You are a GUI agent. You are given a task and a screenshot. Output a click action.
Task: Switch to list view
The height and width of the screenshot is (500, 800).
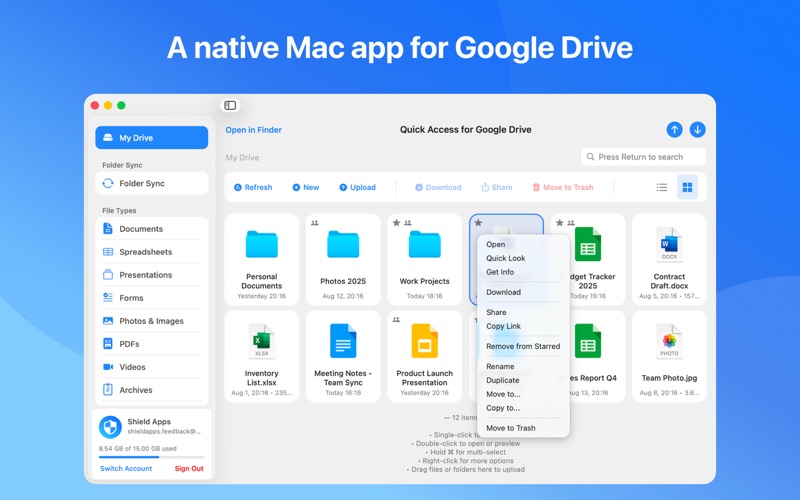point(662,187)
